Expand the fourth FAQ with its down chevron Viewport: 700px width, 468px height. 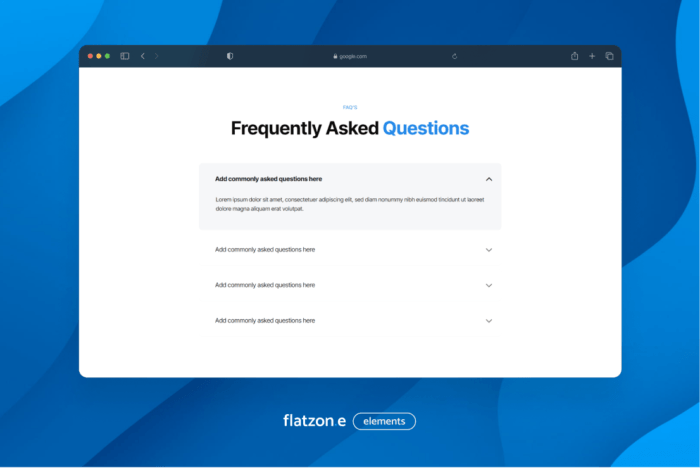click(489, 321)
